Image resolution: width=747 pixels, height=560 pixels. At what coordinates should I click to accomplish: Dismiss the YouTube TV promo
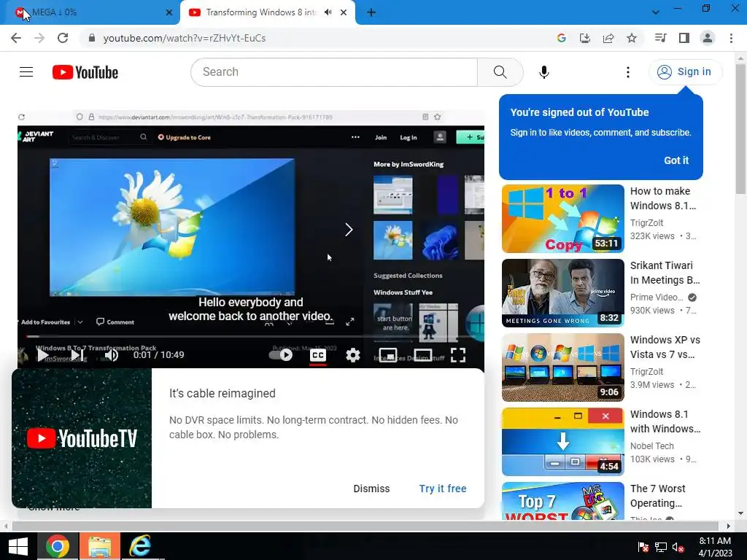(371, 489)
